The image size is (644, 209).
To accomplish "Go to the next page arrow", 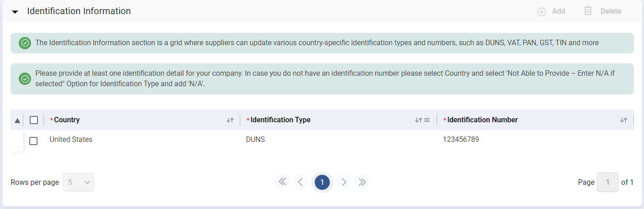I will [344, 182].
